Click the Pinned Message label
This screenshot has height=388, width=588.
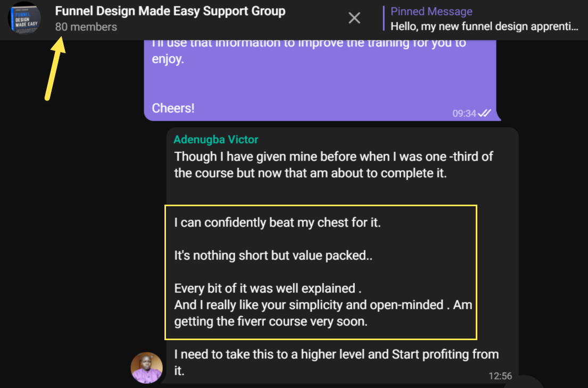(431, 12)
